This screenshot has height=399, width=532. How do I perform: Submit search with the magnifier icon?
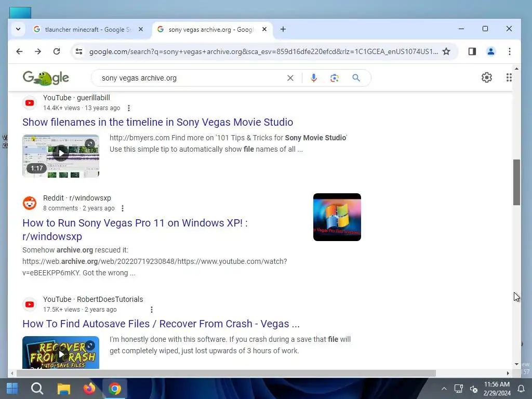pyautogui.click(x=356, y=78)
